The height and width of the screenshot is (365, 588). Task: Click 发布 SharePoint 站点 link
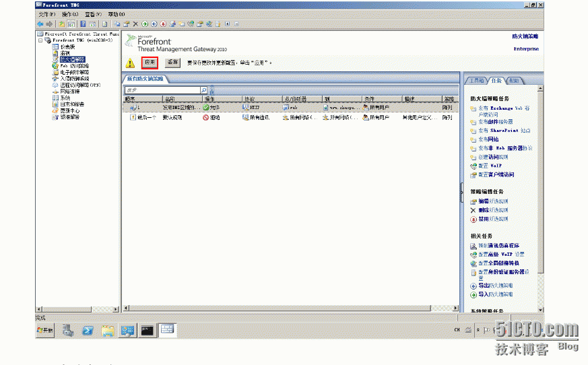click(x=504, y=131)
